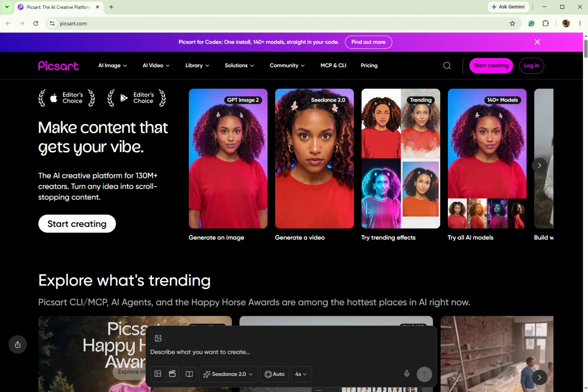This screenshot has height=392, width=588.
Task: Reload the page
Action: click(36, 23)
